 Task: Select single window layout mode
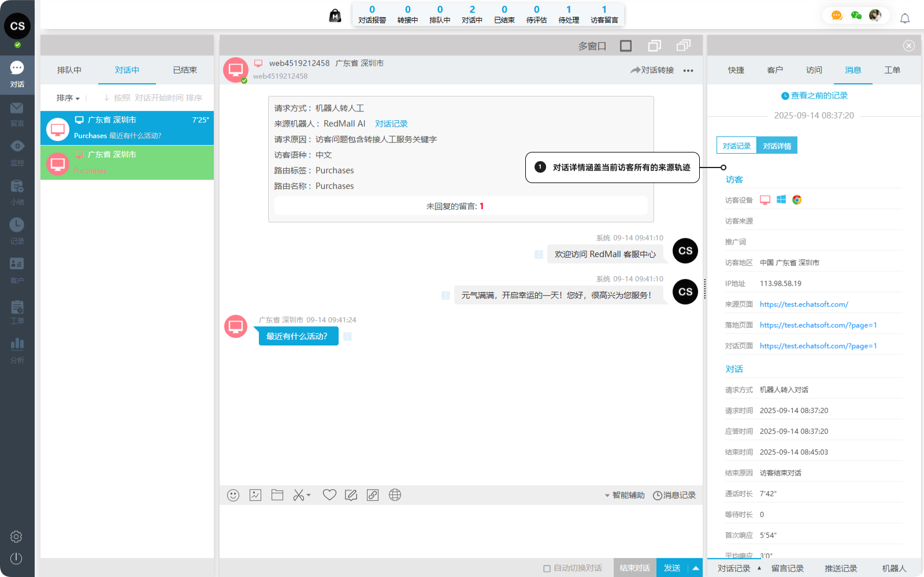point(626,46)
